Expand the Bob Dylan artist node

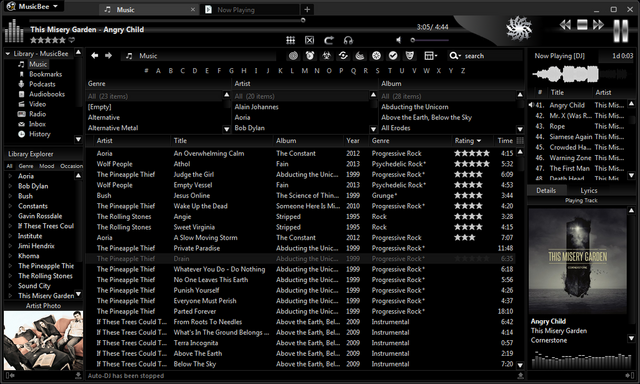(10, 186)
